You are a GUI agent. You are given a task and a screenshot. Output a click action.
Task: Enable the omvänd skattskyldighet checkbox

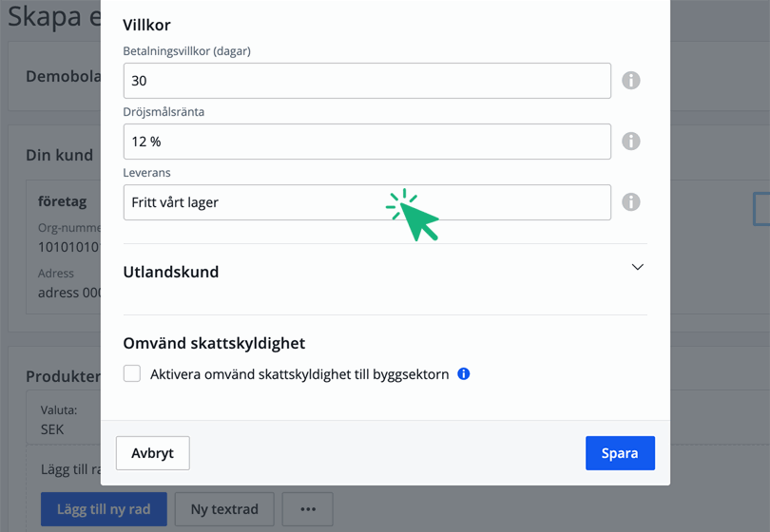point(132,374)
